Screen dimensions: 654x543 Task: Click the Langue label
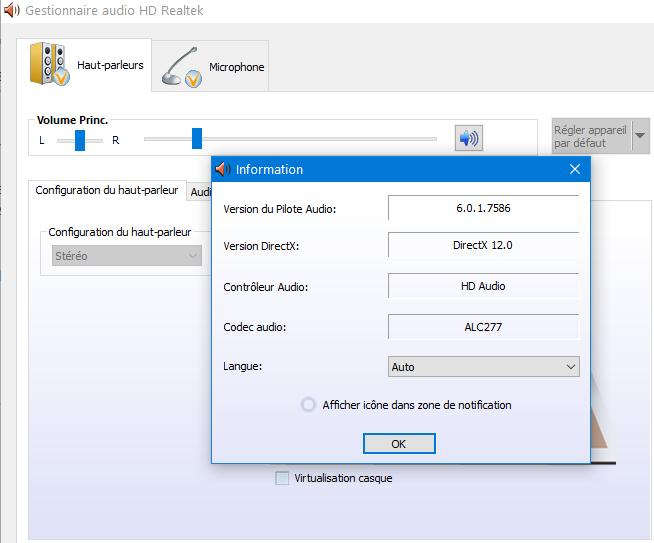click(242, 366)
